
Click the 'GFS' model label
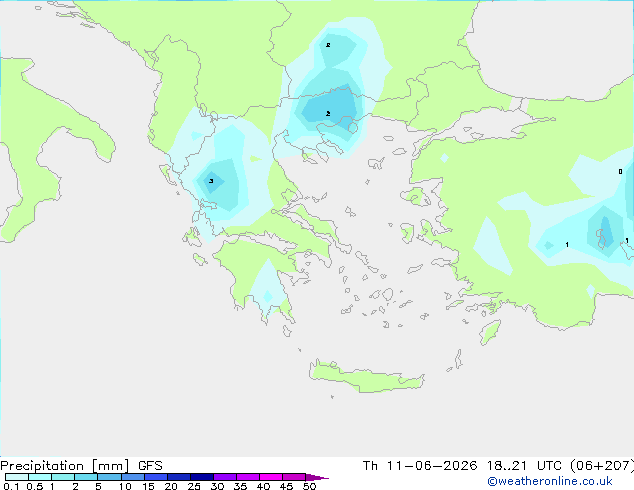150,466
